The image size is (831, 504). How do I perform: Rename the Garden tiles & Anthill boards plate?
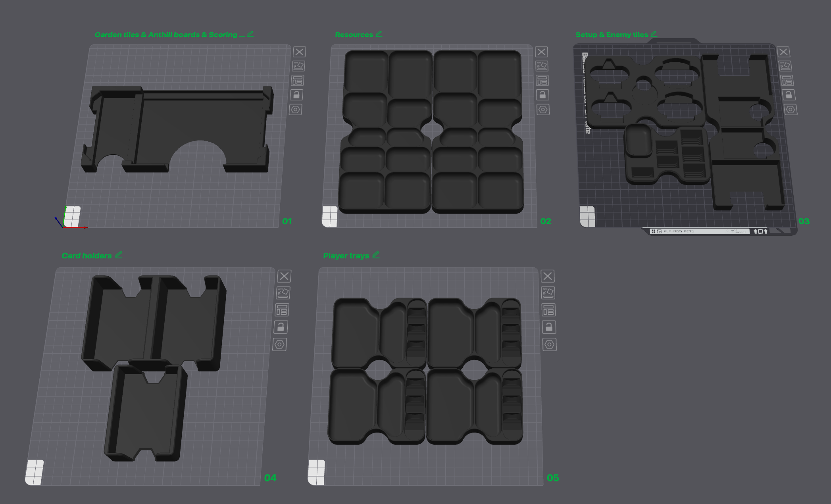(x=250, y=34)
